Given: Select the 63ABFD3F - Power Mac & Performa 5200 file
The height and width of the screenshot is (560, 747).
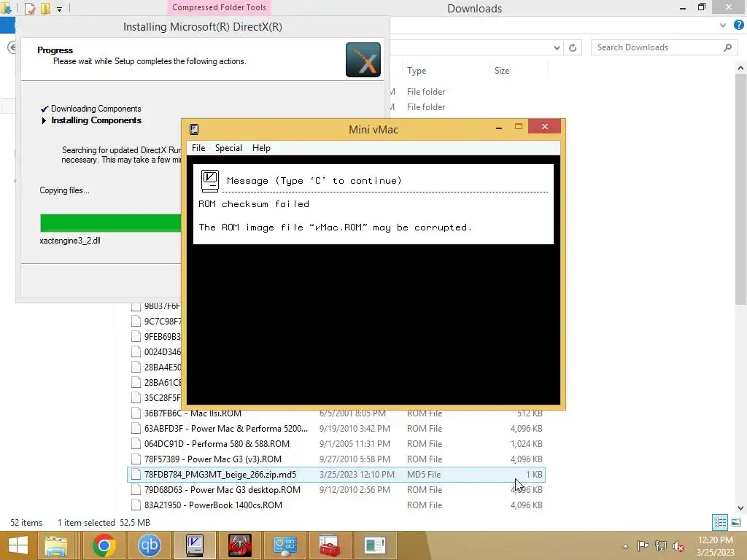Looking at the screenshot, I should [x=336, y=429].
